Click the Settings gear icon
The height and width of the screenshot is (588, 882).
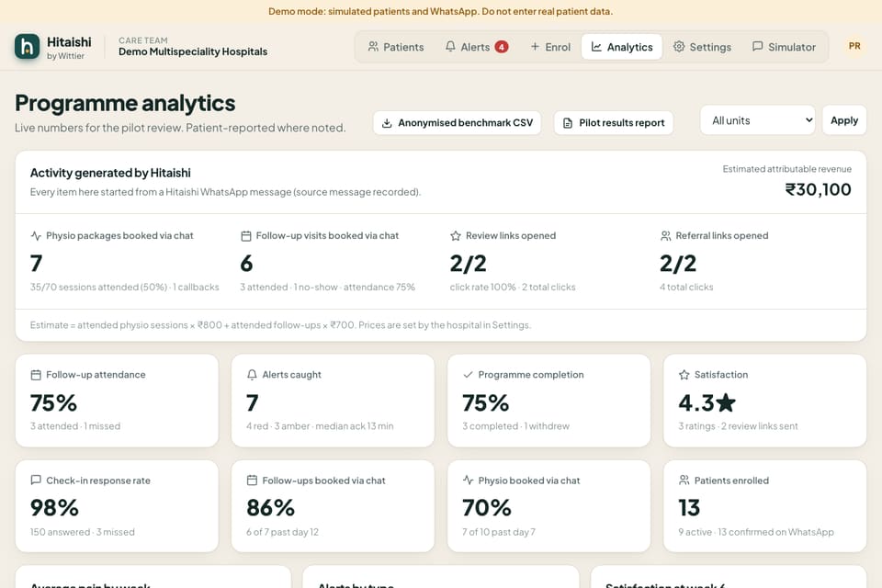tap(679, 47)
